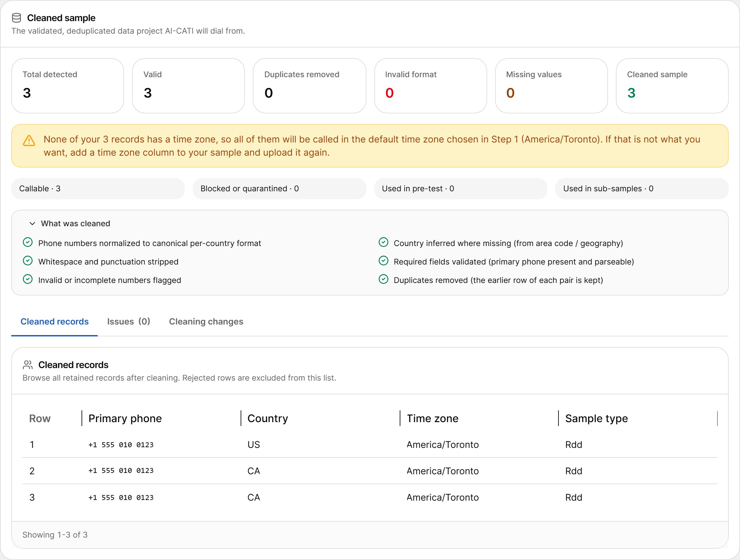Click the green Cleaned sample stat card

[672, 86]
